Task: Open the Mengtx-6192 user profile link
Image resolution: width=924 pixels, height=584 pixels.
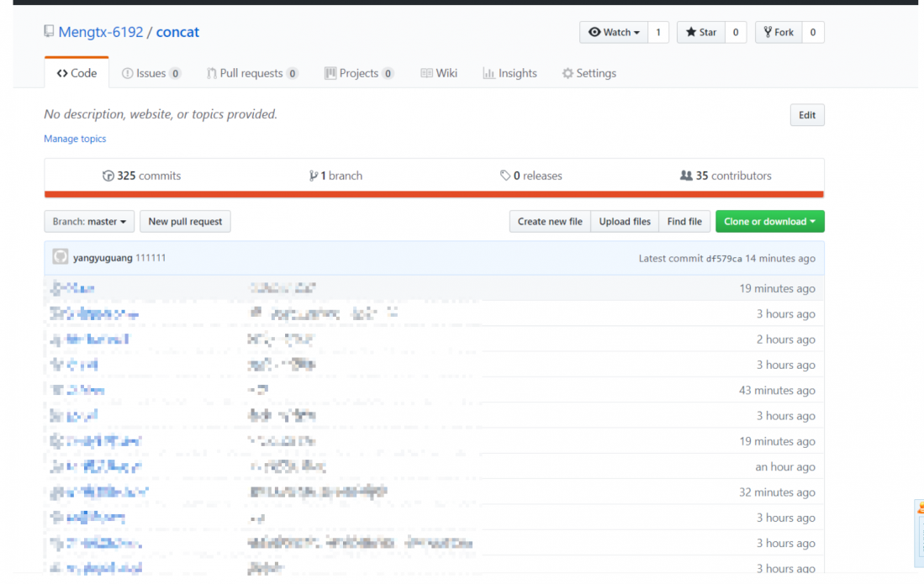Action: coord(101,32)
